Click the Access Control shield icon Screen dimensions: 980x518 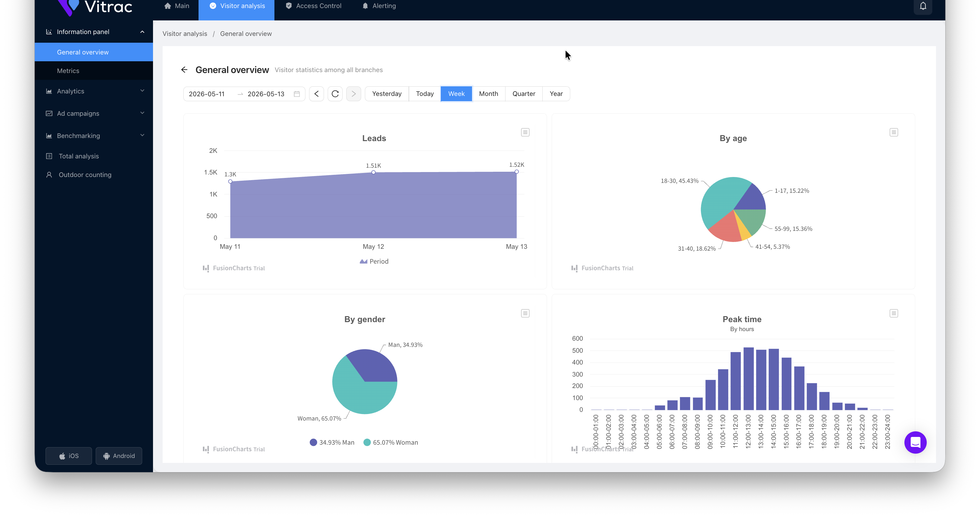[x=289, y=6]
